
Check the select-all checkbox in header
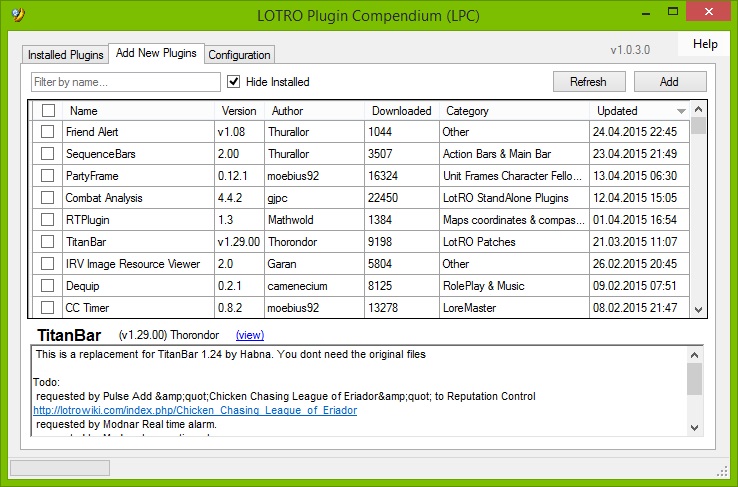[48, 111]
